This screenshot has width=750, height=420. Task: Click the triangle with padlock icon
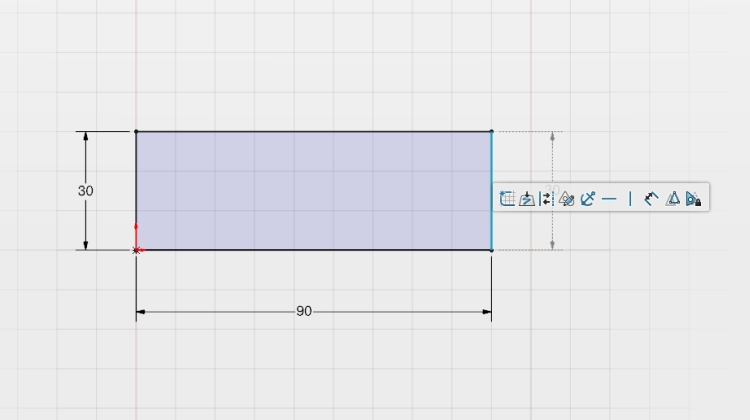(x=694, y=198)
